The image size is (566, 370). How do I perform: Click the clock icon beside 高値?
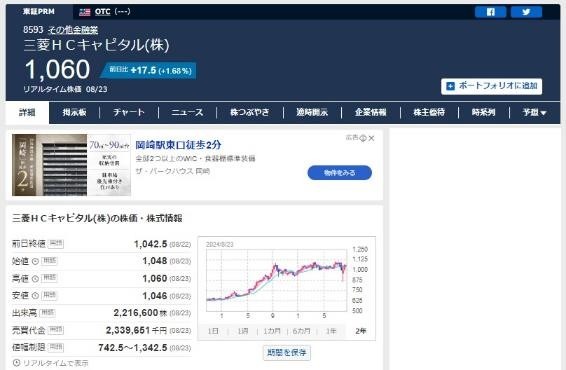pos(35,278)
